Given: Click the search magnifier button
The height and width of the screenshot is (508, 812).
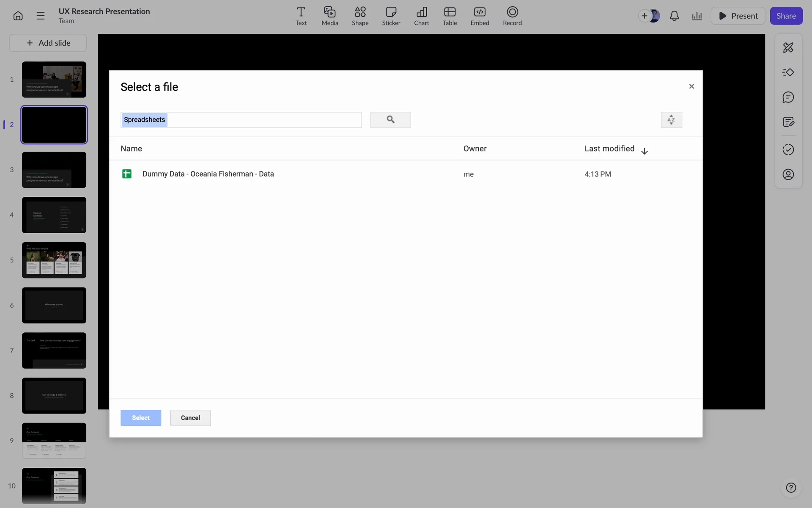Looking at the screenshot, I should (390, 120).
